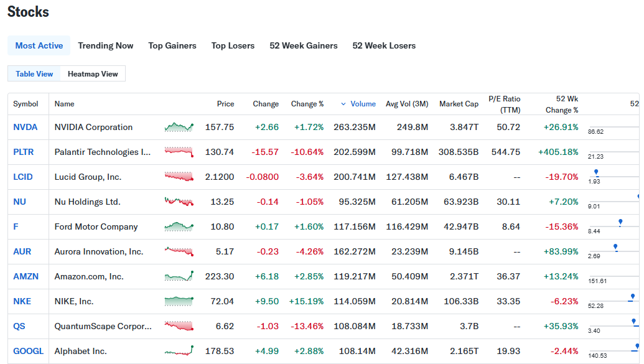Viewport: 644px width, 364px height.
Task: Click the NIKE 52-week range marker
Action: click(633, 297)
